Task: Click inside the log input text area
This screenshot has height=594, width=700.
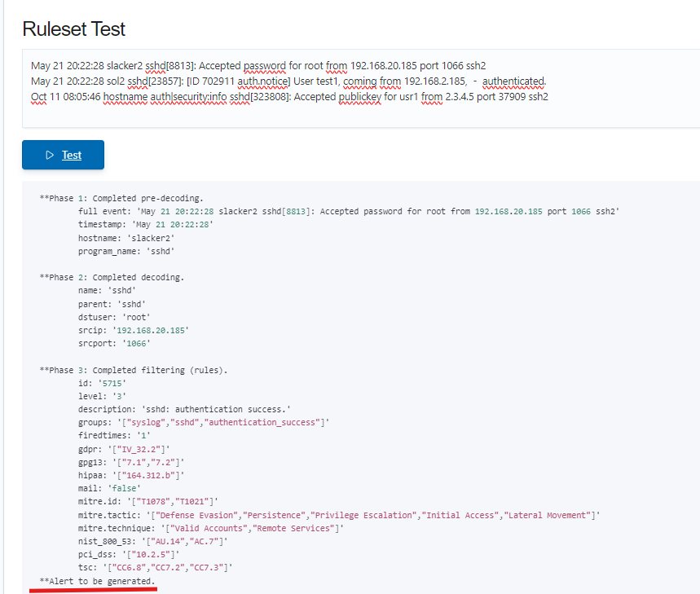Action: [361, 88]
